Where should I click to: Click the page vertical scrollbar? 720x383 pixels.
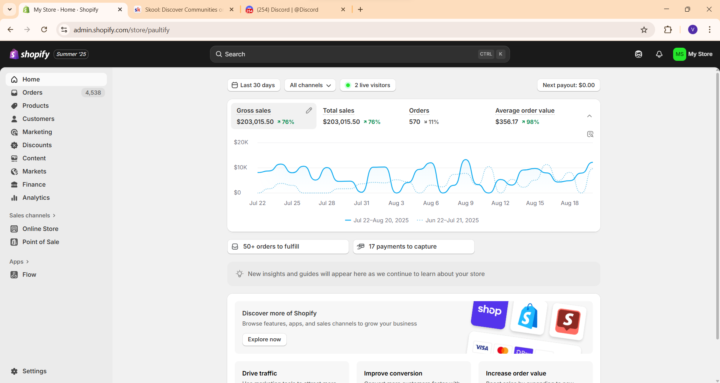[717, 206]
